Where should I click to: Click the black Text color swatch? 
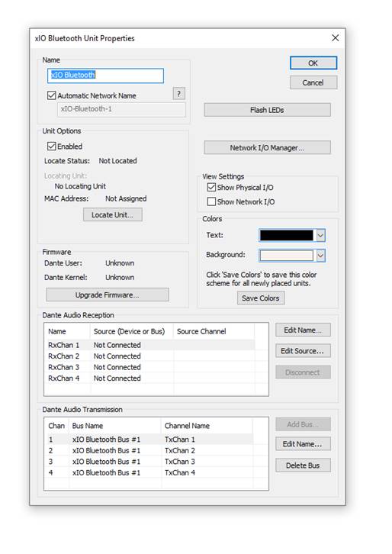(x=287, y=235)
